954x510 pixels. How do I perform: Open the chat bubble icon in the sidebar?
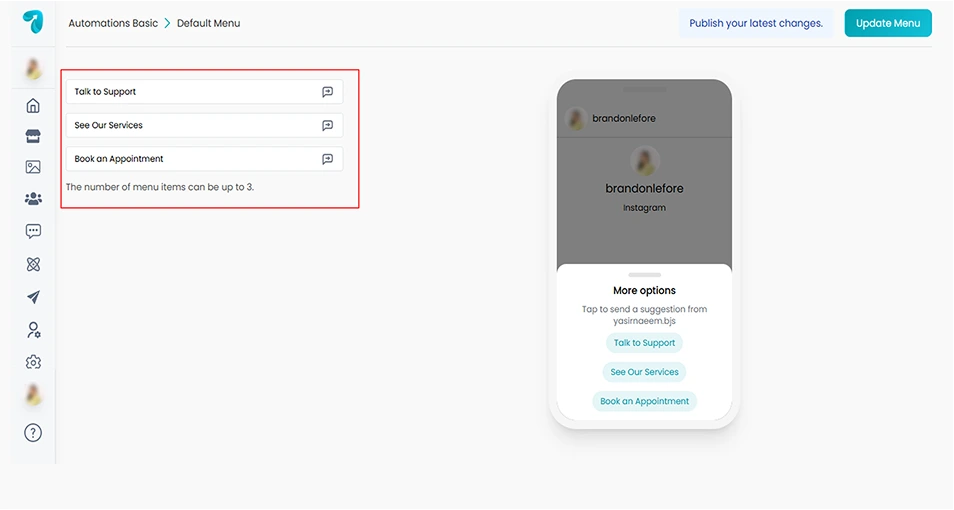pyautogui.click(x=33, y=231)
